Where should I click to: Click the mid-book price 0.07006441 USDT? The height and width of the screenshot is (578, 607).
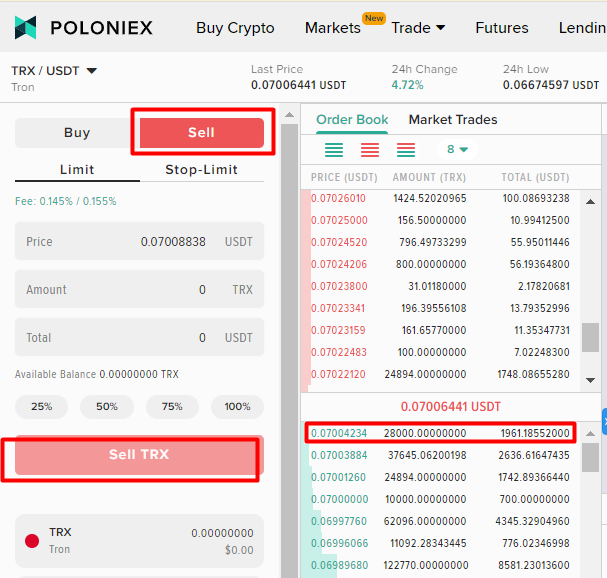[x=451, y=407]
